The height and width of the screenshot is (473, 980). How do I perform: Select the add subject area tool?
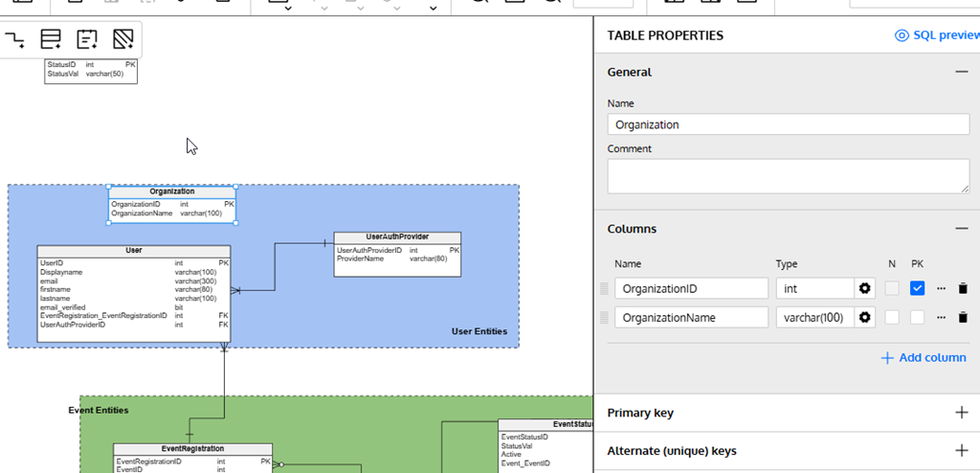pyautogui.click(x=122, y=39)
